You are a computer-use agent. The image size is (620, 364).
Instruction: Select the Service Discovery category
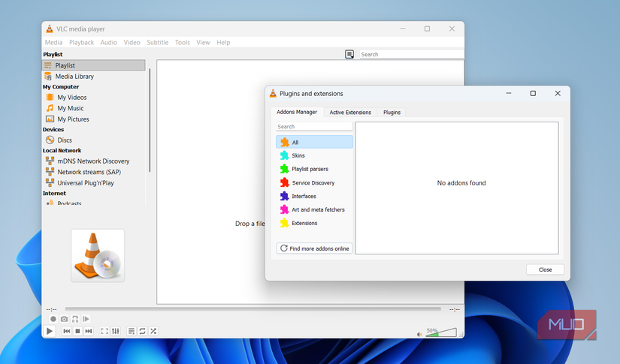click(x=314, y=183)
